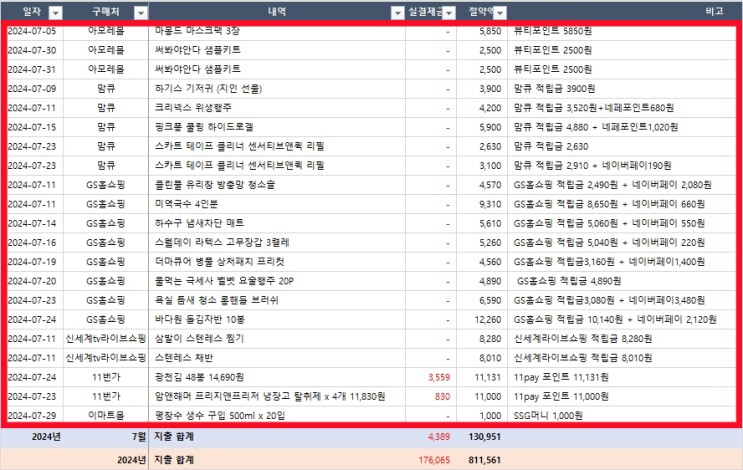Click the 이마트몰 store cell

click(106, 416)
